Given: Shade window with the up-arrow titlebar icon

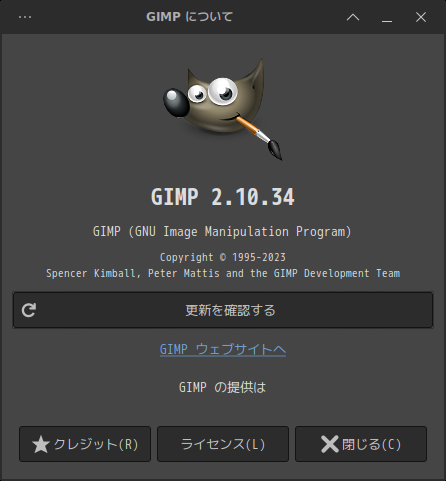Looking at the screenshot, I should pos(353,17).
